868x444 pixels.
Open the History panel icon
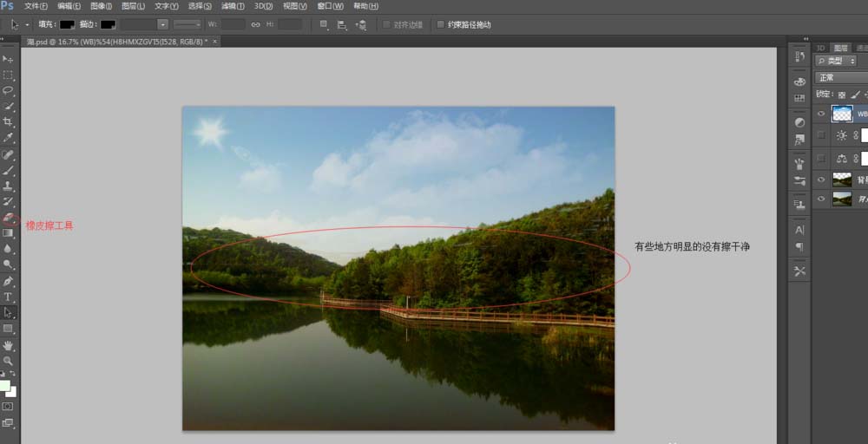(x=799, y=55)
